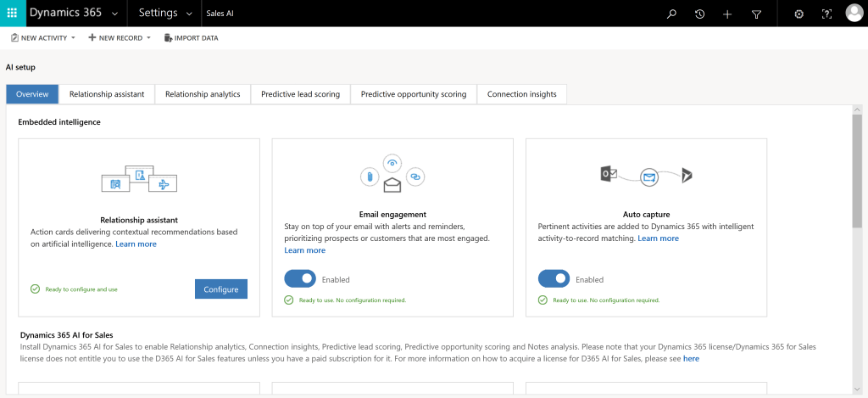The image size is (868, 398).
Task: Click the New Record plus icon
Action: [92, 37]
